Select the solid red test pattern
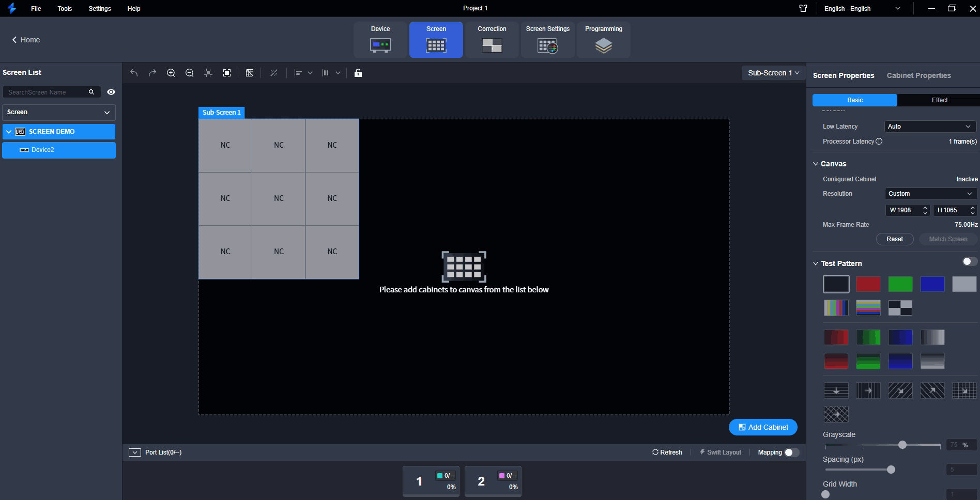Image resolution: width=980 pixels, height=500 pixels. click(868, 284)
